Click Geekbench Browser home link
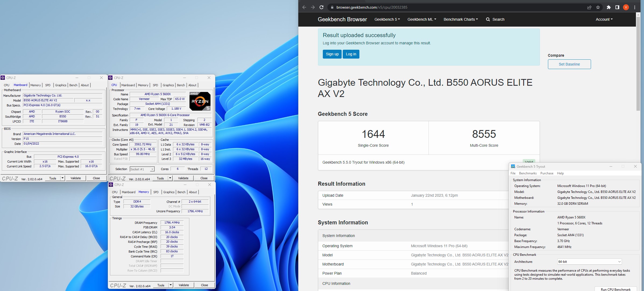The image size is (644, 291). (342, 19)
